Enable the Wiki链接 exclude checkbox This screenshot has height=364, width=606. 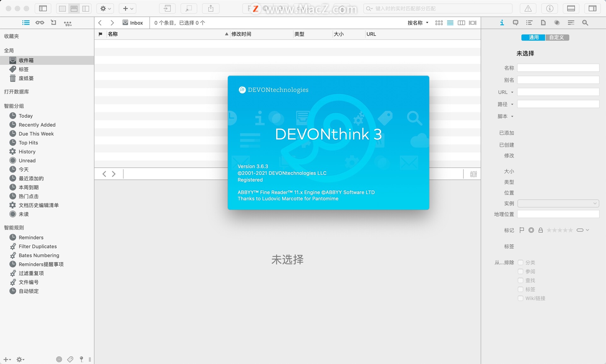pos(520,298)
